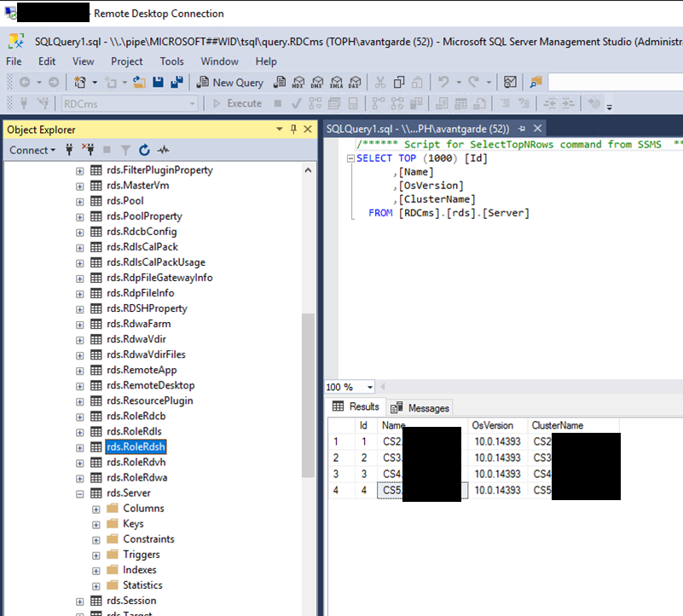Open the Help menu
Image resolution: width=683 pixels, height=616 pixels.
pos(266,61)
